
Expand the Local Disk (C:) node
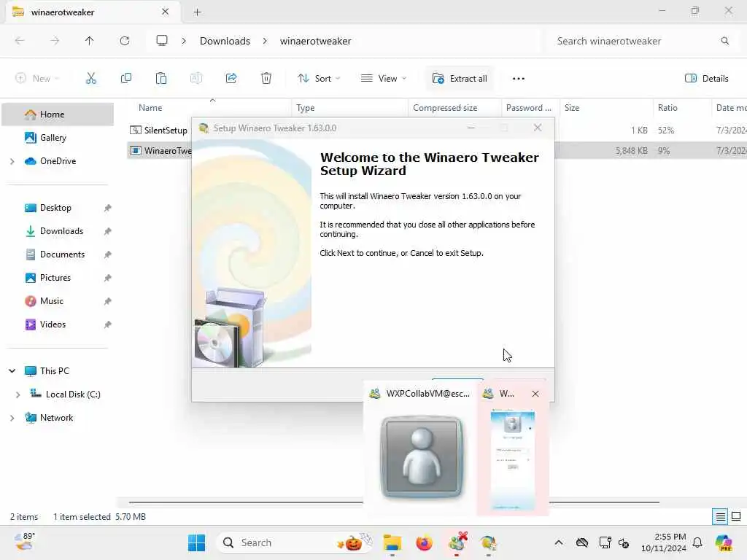[18, 394]
